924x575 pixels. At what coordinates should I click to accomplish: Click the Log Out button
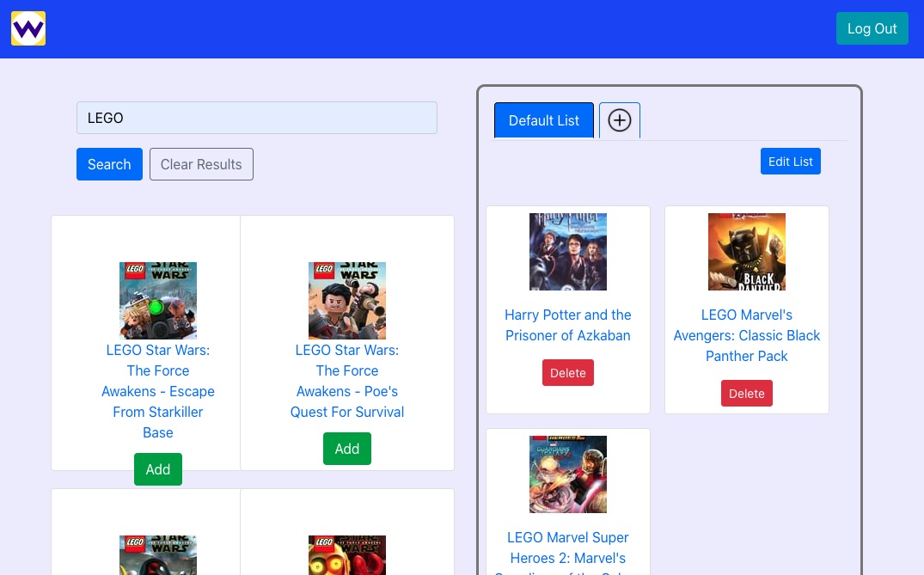tap(872, 28)
